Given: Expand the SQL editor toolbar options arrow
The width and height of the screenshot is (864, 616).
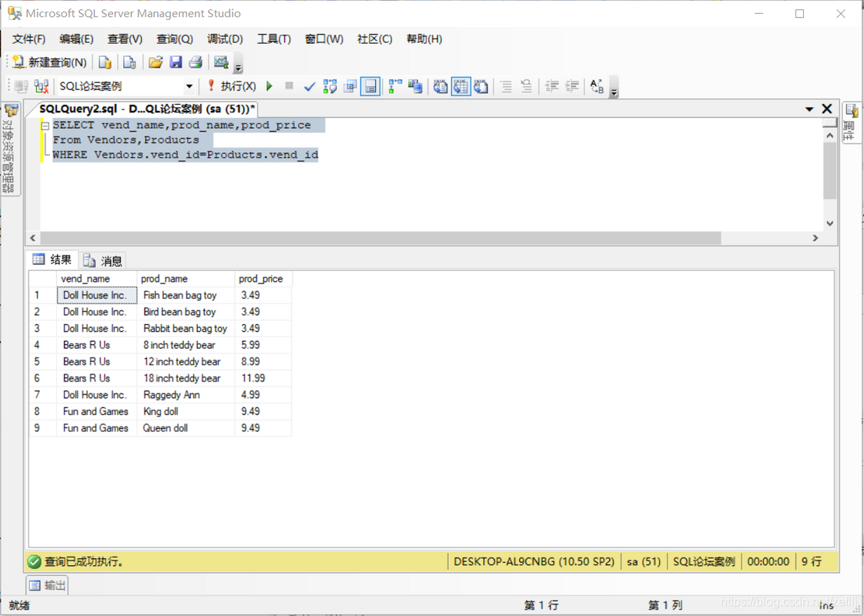Looking at the screenshot, I should click(x=614, y=88).
